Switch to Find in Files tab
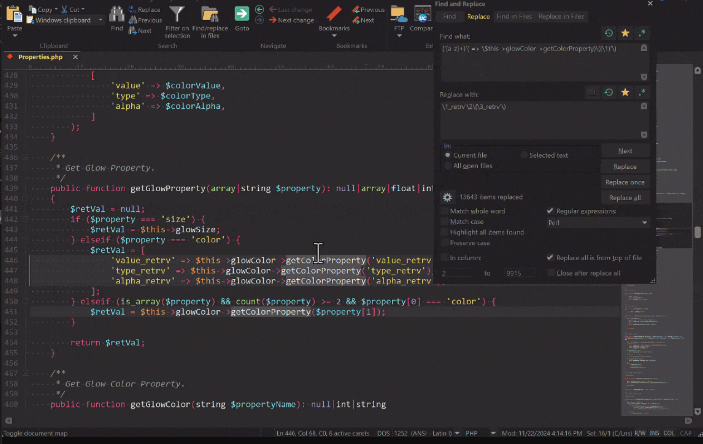This screenshot has height=444, width=703. click(x=514, y=17)
